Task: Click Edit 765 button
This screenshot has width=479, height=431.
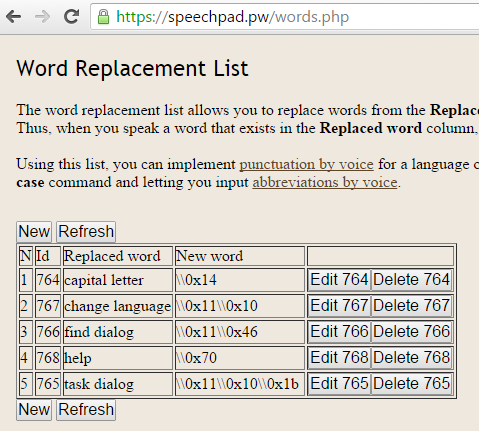Action: coord(339,384)
